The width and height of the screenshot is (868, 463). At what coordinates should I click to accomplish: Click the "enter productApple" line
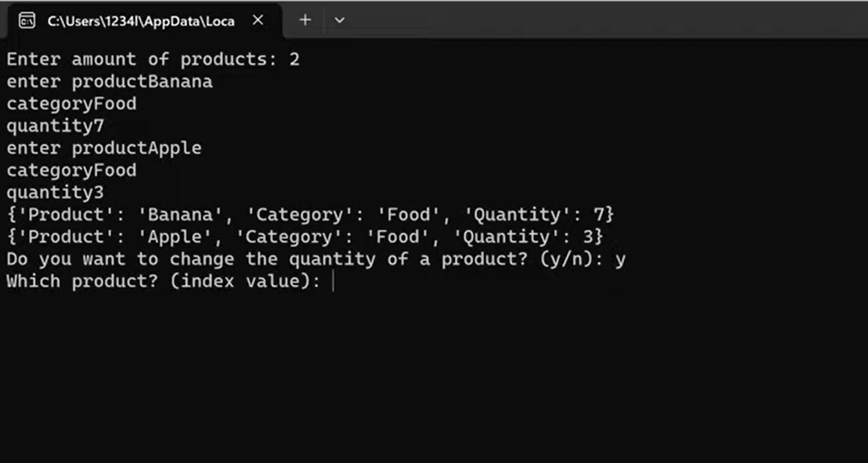click(104, 148)
